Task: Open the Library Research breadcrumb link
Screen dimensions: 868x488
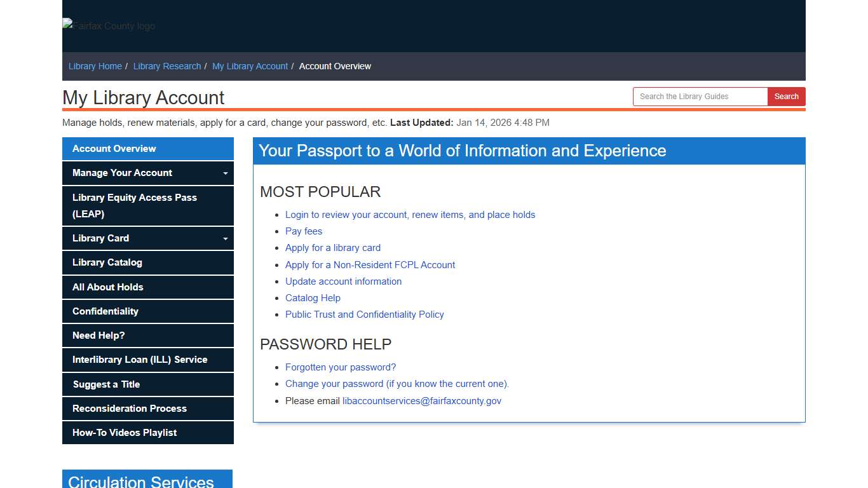Action: point(166,66)
